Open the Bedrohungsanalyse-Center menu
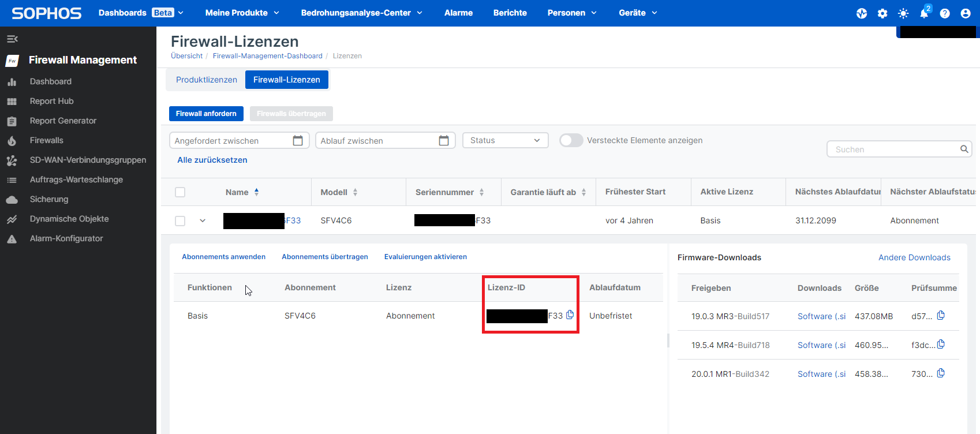The height and width of the screenshot is (434, 980). point(362,13)
